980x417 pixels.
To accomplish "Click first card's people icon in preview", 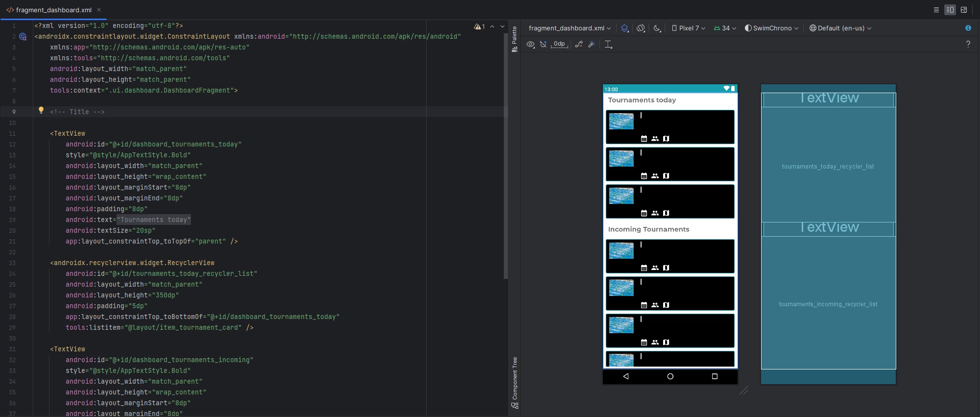I will click(655, 139).
